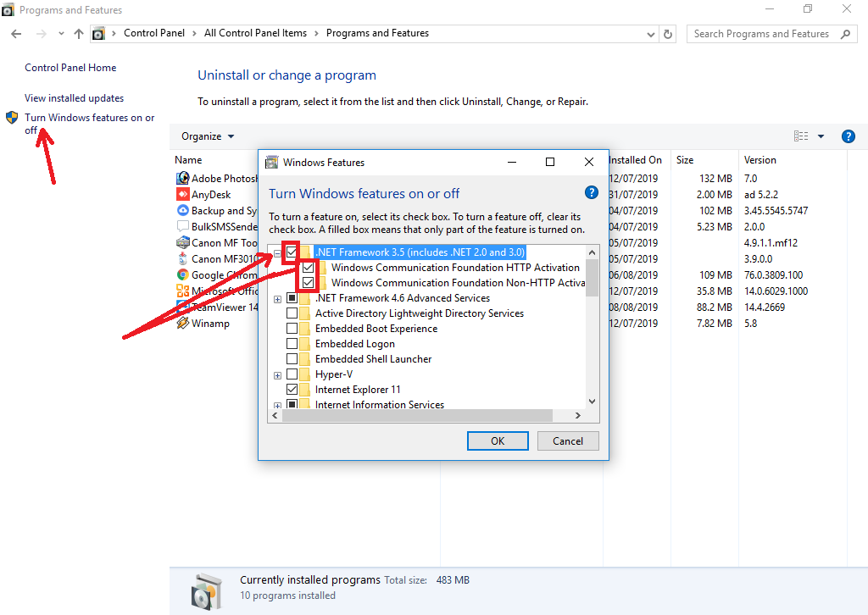Expand Internet Information Services node
This screenshot has width=868, height=615.
pos(277,406)
